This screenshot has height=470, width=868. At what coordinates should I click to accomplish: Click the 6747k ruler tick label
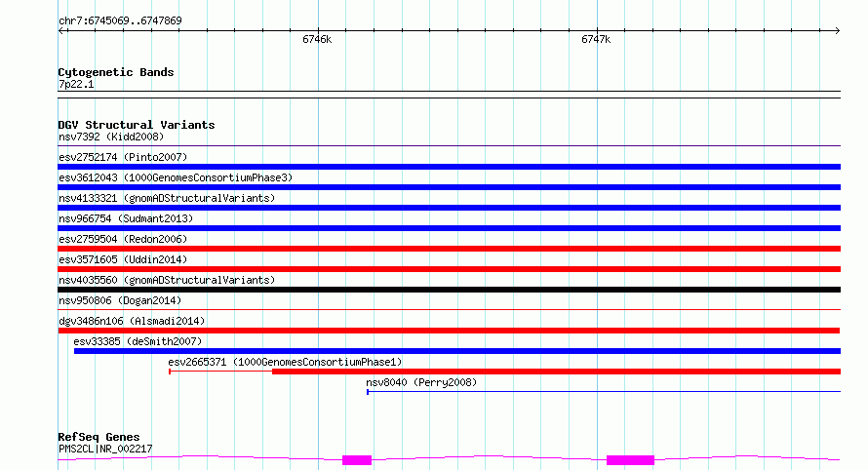[x=596, y=39]
